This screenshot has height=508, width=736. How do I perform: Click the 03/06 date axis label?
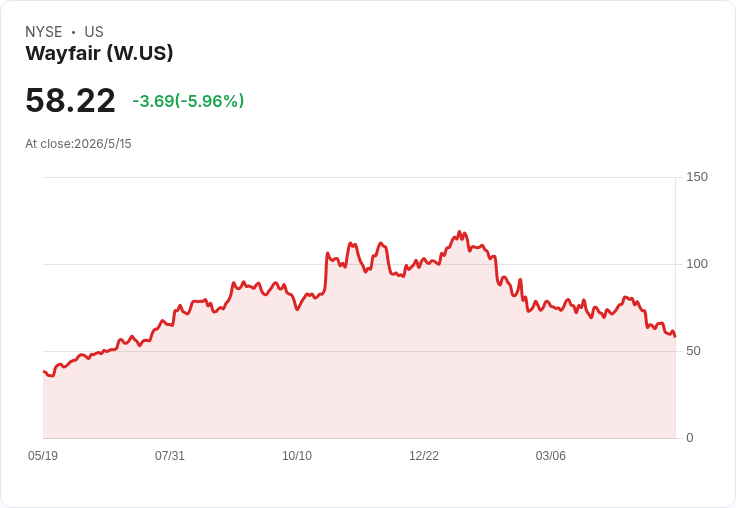click(551, 455)
